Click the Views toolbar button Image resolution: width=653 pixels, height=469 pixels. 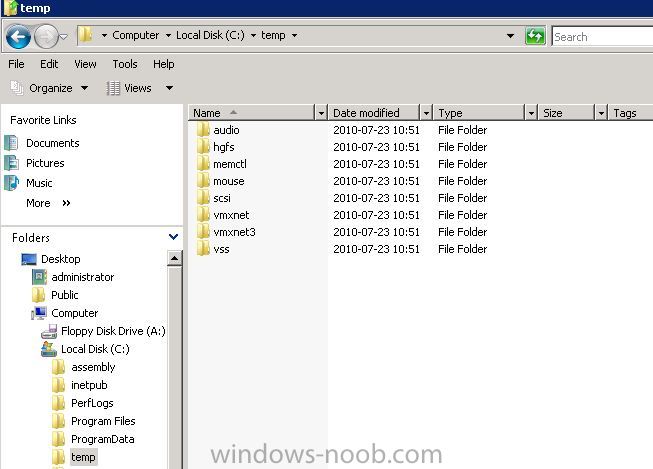[129, 88]
